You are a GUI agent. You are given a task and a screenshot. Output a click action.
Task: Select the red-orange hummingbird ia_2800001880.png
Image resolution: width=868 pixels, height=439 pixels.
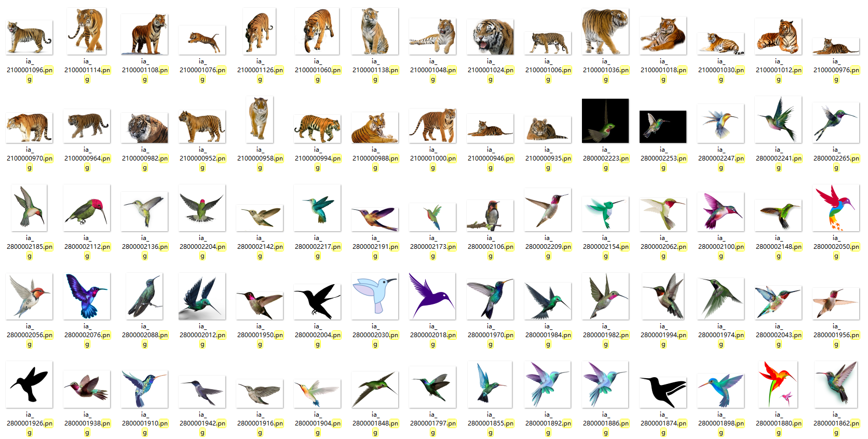point(778,384)
